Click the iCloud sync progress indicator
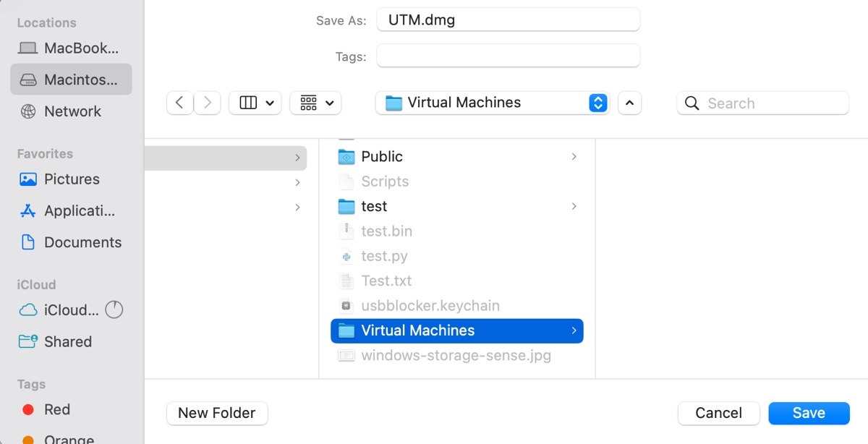Viewport: 868px width, 444px height. (x=114, y=310)
